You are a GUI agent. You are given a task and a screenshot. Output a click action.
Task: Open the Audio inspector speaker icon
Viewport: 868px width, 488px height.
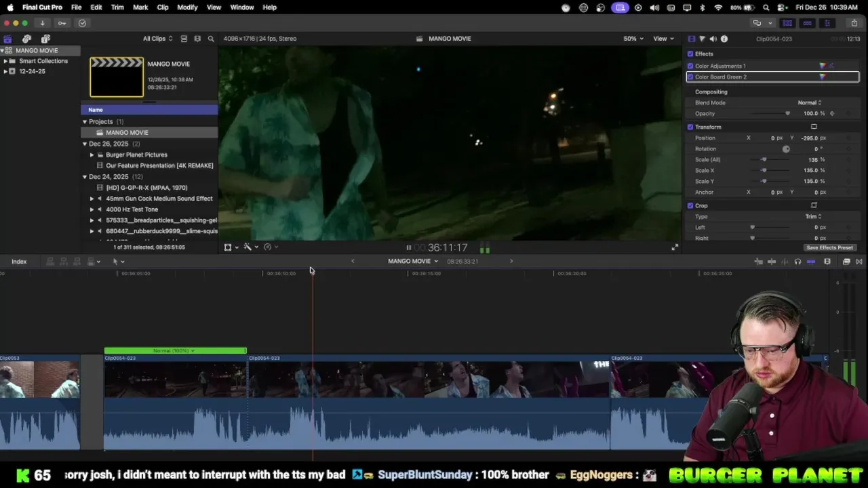point(713,39)
